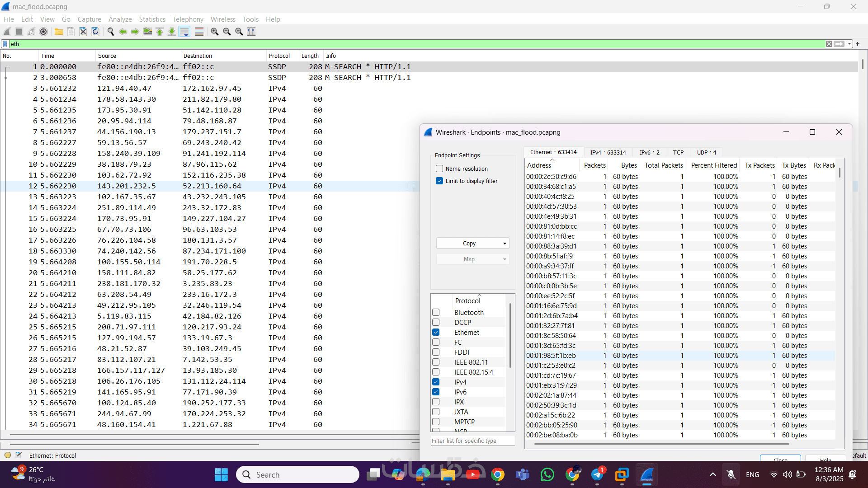Uncheck Limit to display filter

[439, 181]
